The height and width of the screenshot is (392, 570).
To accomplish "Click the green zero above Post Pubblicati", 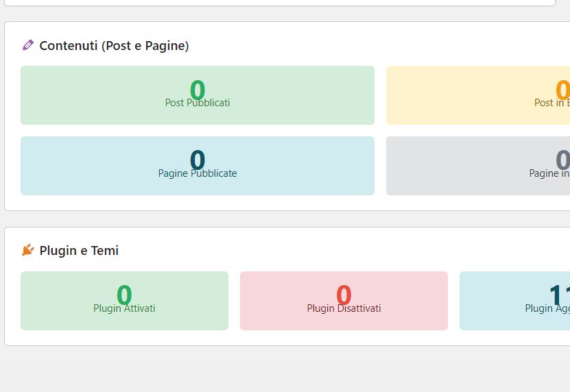I will point(198,90).
